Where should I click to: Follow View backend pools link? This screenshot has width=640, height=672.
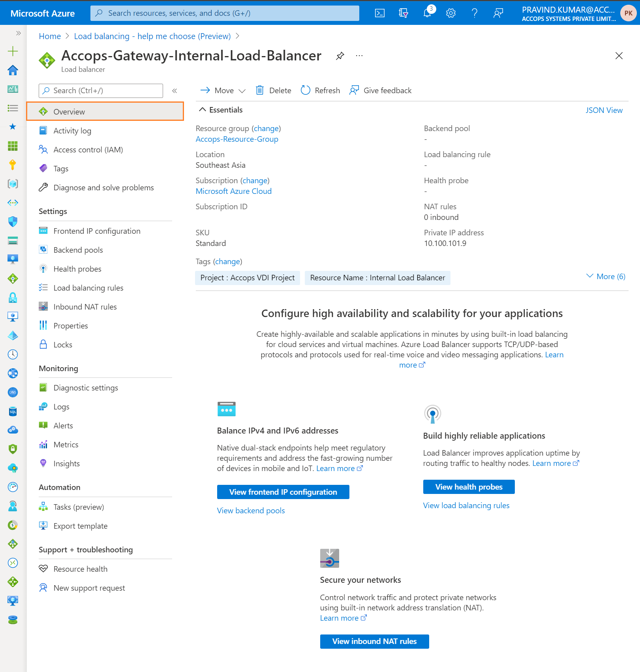point(251,511)
